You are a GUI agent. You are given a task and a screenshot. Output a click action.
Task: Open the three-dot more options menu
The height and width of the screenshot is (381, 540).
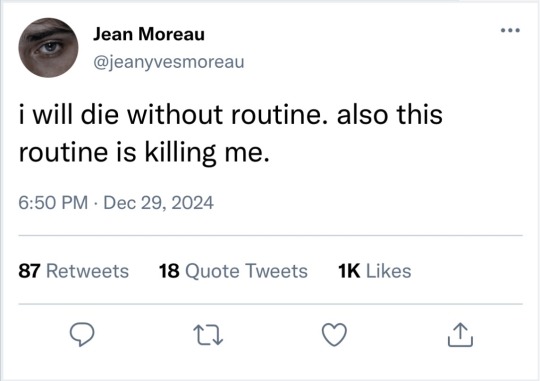(510, 30)
